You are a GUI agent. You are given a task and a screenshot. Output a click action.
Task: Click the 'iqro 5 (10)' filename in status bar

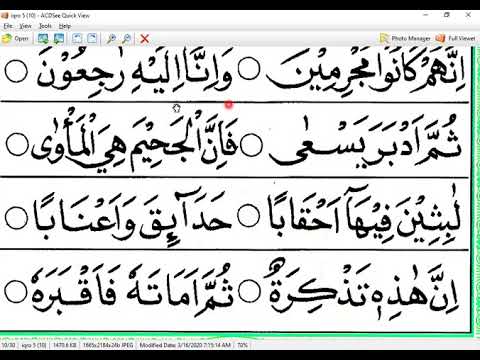pyautogui.click(x=34, y=345)
